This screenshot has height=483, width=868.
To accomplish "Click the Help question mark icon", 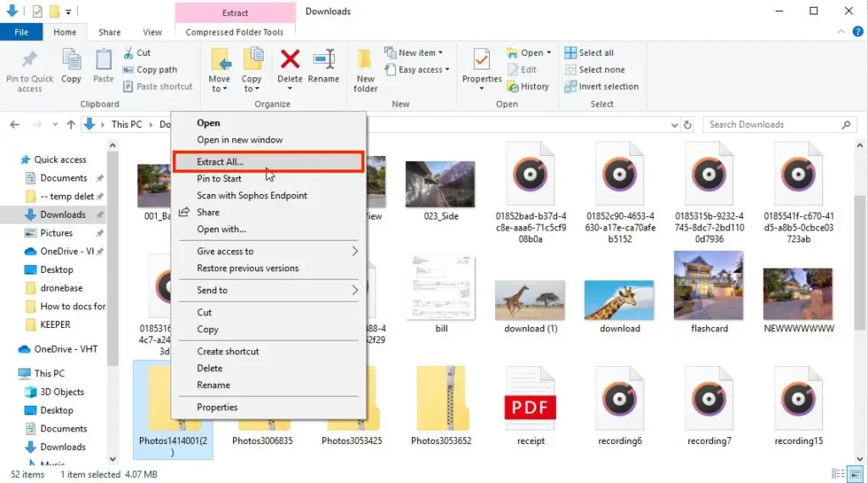I will (x=858, y=31).
